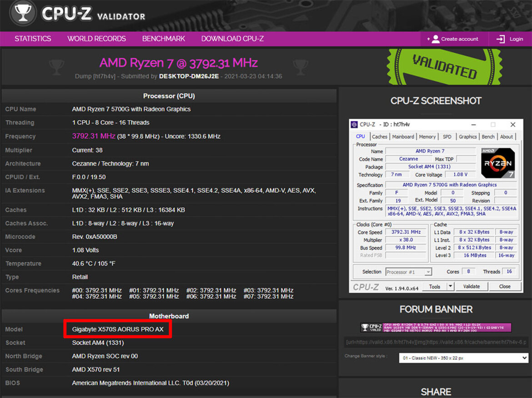Click the SHARE section heading

tap(436, 392)
